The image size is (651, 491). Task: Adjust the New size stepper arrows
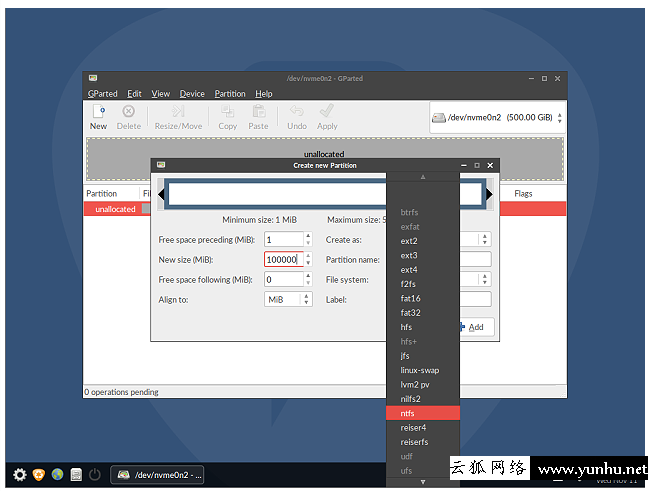(308, 259)
